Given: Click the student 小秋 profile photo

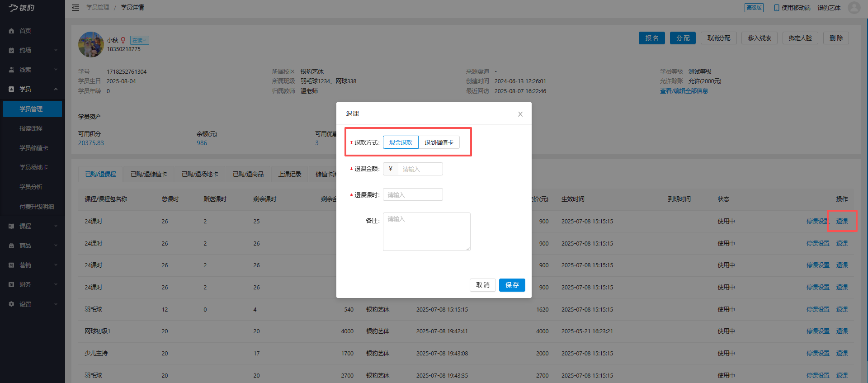Looking at the screenshot, I should pyautogui.click(x=91, y=44).
